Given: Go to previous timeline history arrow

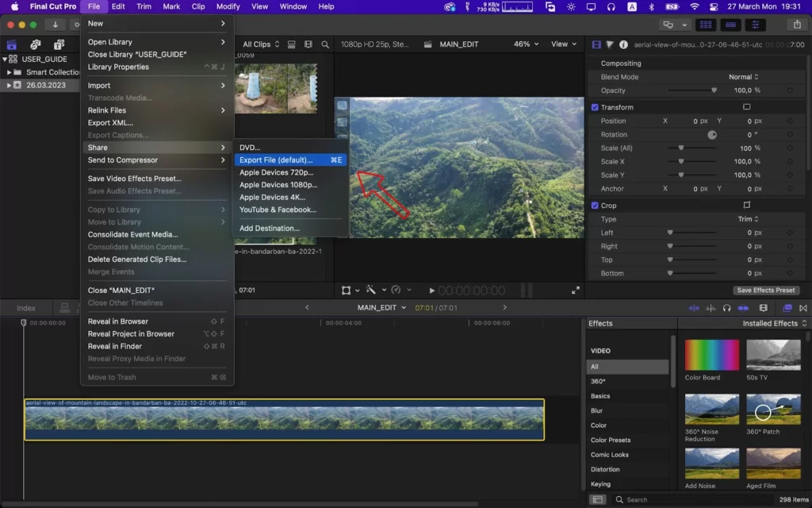Looking at the screenshot, I should point(307,307).
